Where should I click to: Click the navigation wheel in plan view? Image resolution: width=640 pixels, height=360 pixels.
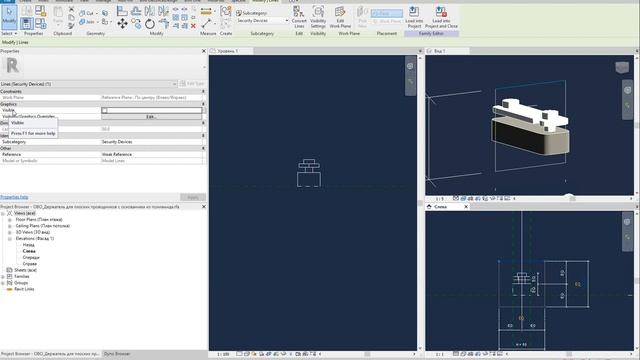pyautogui.click(x=410, y=66)
